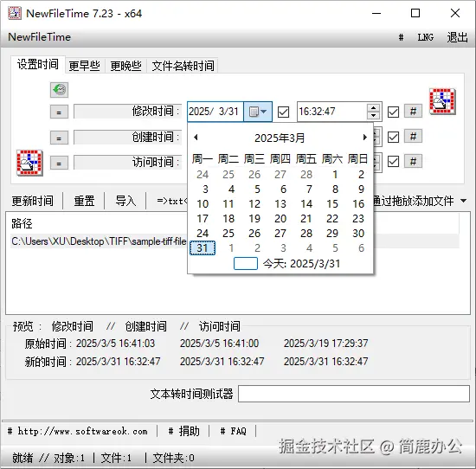Click the 重置 button
The height and width of the screenshot is (469, 476).
click(84, 201)
